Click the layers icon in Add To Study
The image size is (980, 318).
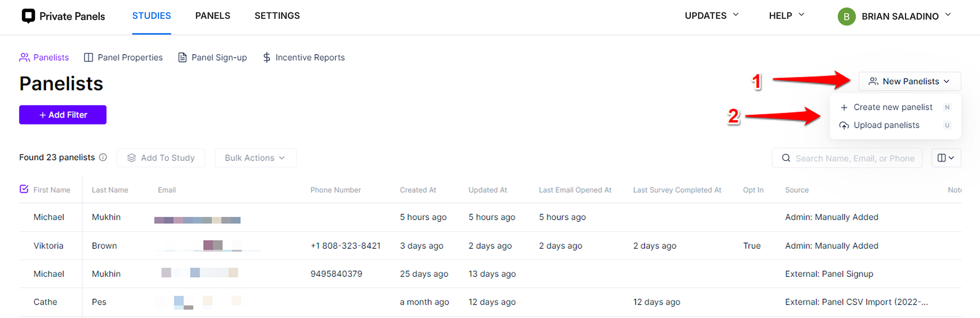tap(131, 158)
